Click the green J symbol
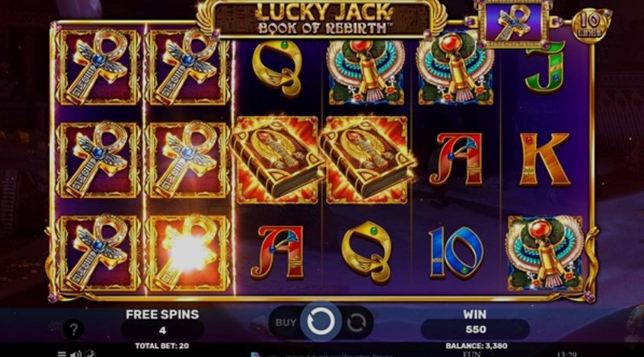Image resolution: width=644 pixels, height=357 pixels. coord(545,67)
